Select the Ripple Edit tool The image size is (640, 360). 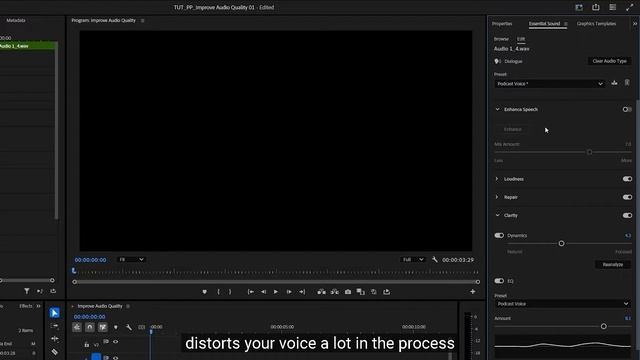click(54, 339)
